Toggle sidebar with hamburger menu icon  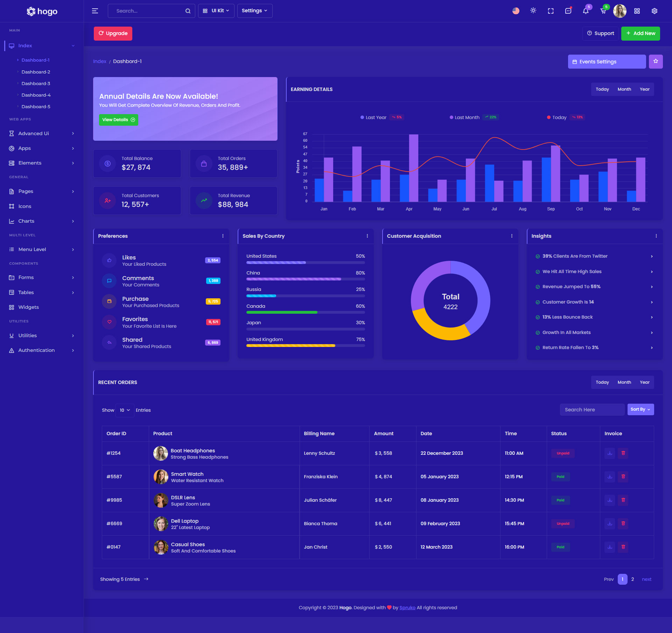pos(95,11)
